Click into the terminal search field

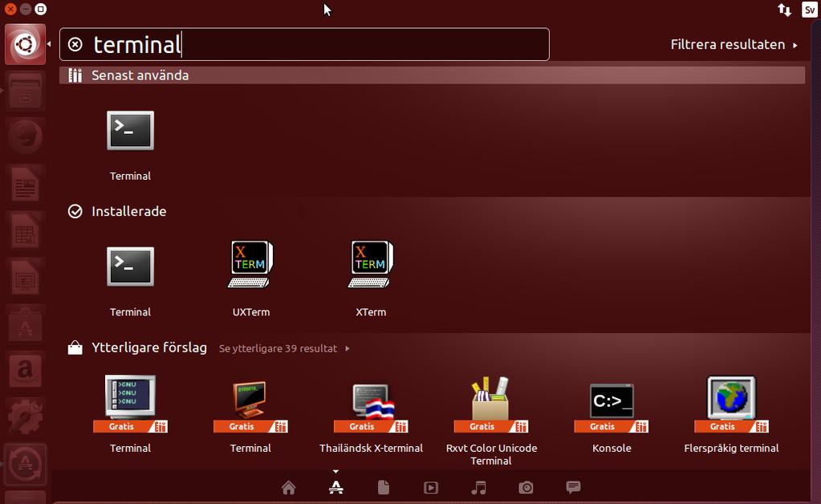pos(304,44)
